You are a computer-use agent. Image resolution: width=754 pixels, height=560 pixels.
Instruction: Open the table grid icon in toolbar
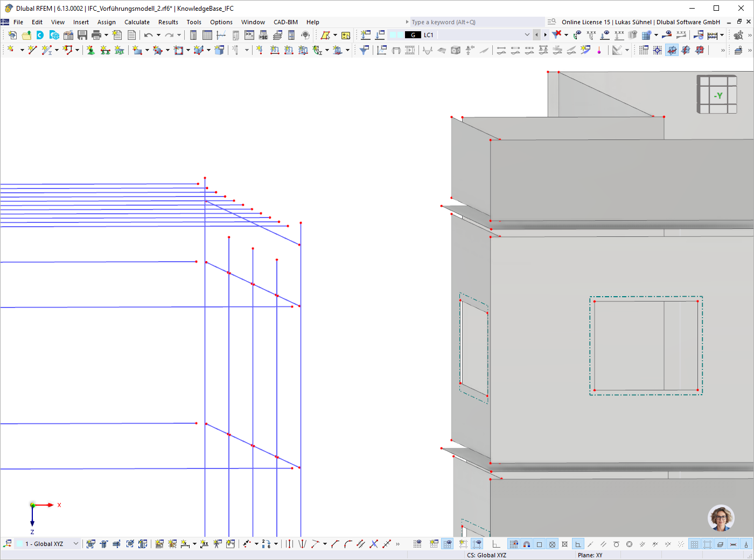tap(207, 35)
